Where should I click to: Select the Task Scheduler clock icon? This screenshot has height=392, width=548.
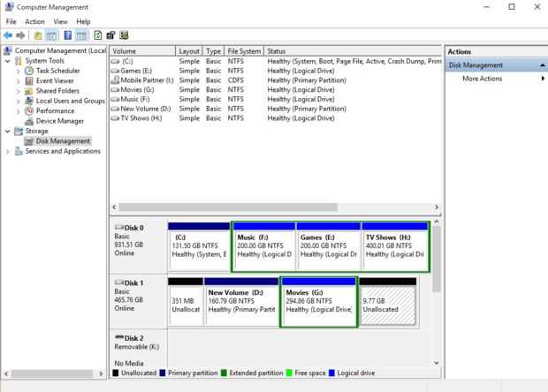click(29, 71)
